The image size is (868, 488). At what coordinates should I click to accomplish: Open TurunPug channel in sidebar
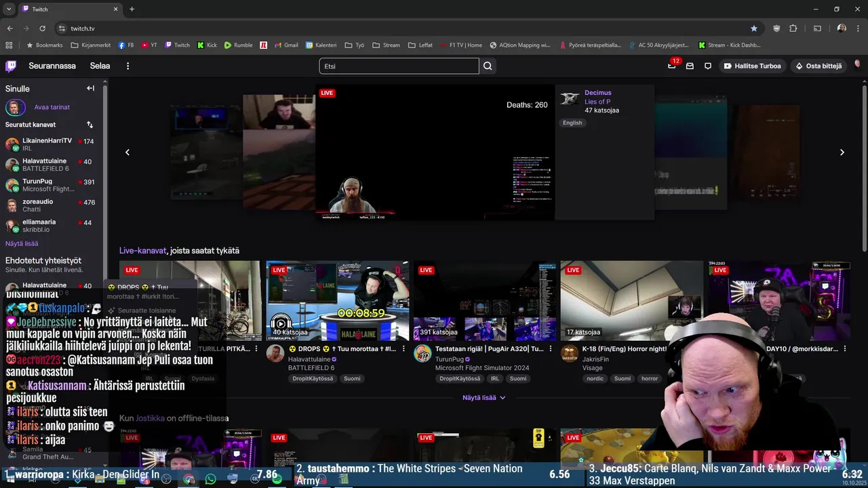click(50, 185)
